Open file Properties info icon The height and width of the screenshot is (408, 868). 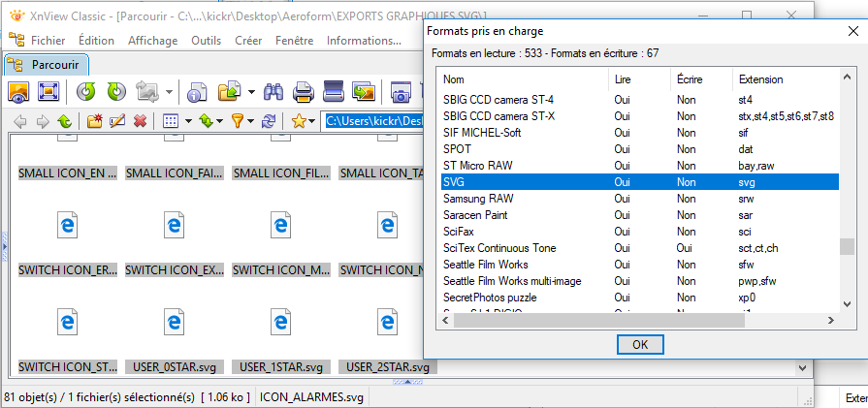point(196,91)
